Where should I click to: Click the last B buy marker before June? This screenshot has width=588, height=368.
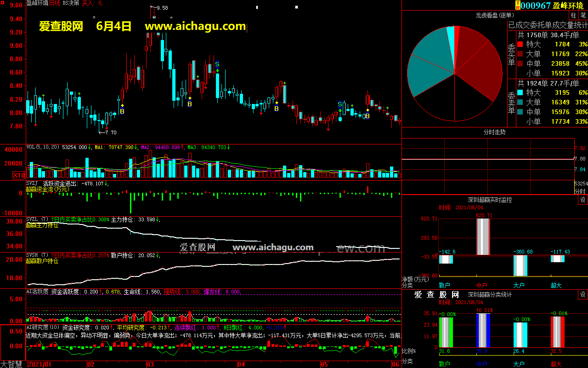point(367,116)
